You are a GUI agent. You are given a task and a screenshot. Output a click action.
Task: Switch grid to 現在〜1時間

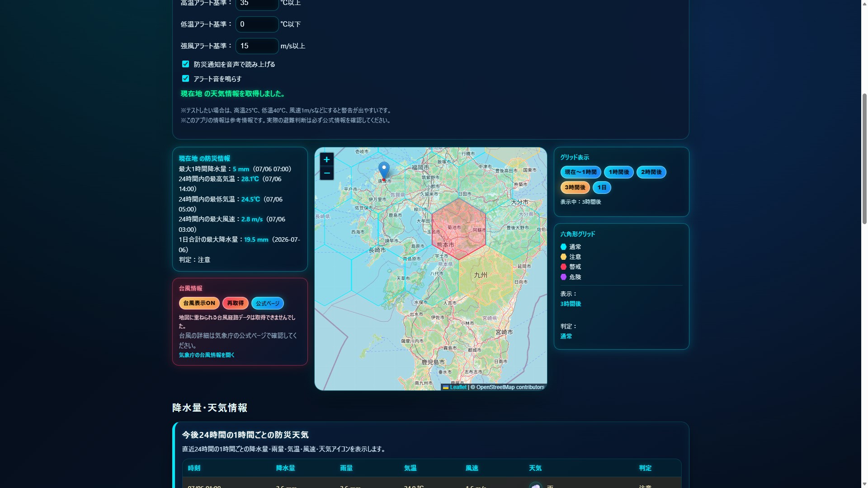tap(580, 172)
